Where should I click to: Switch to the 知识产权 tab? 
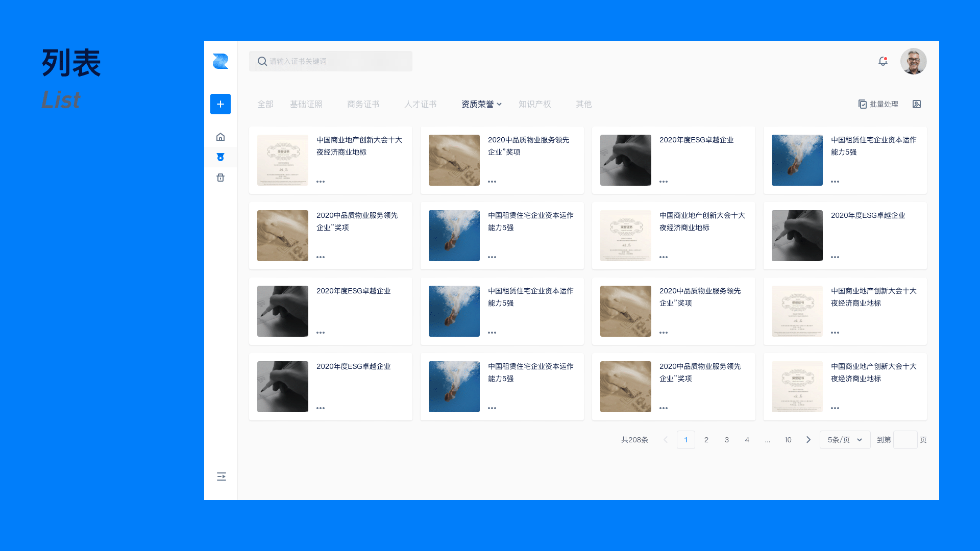point(534,104)
